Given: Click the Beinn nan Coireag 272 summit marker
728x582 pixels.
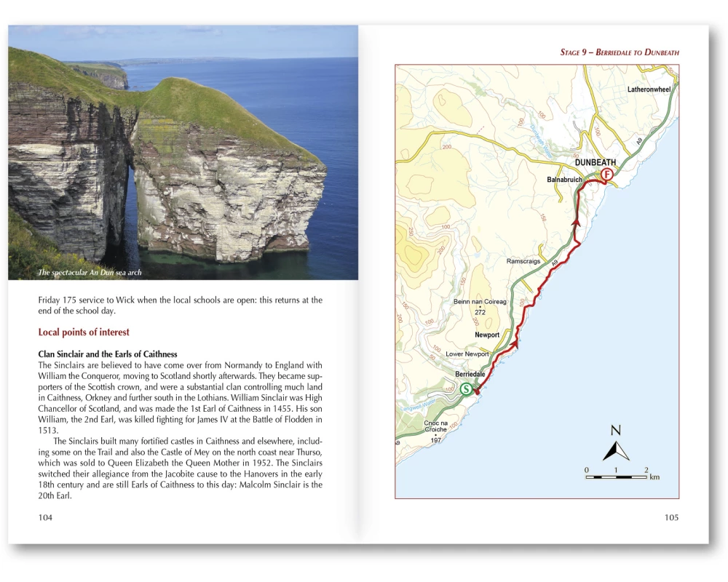Looking at the screenshot, I should [479, 307].
